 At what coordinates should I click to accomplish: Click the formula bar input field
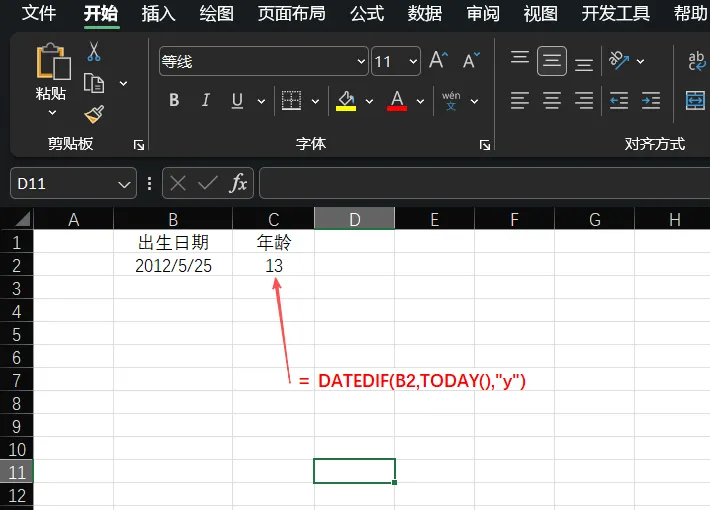click(x=485, y=183)
